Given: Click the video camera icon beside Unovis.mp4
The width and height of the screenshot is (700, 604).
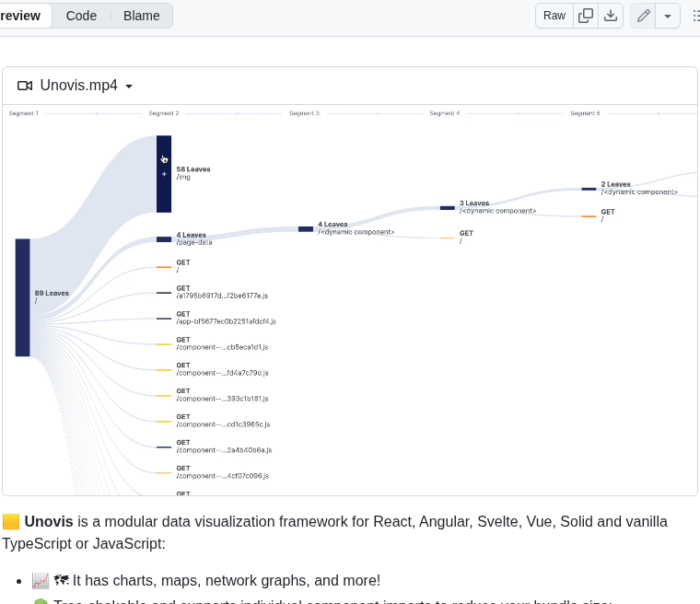Looking at the screenshot, I should [25, 86].
